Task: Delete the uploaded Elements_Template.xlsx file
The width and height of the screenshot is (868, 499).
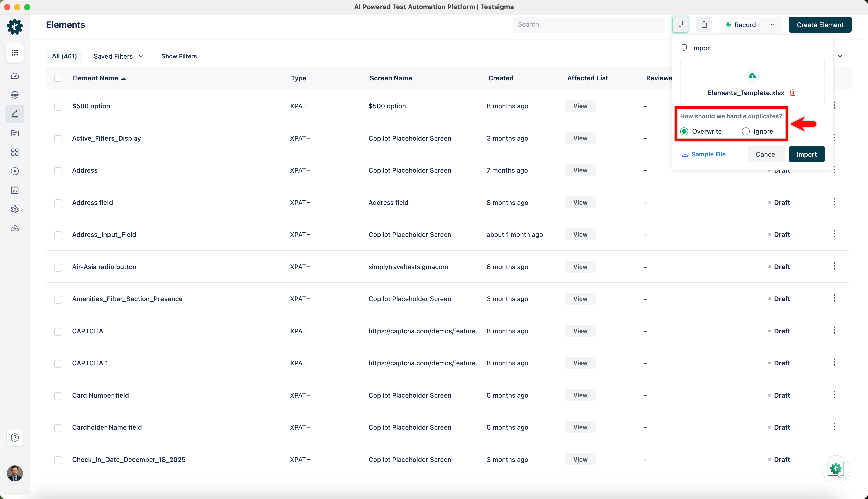Action: point(793,93)
